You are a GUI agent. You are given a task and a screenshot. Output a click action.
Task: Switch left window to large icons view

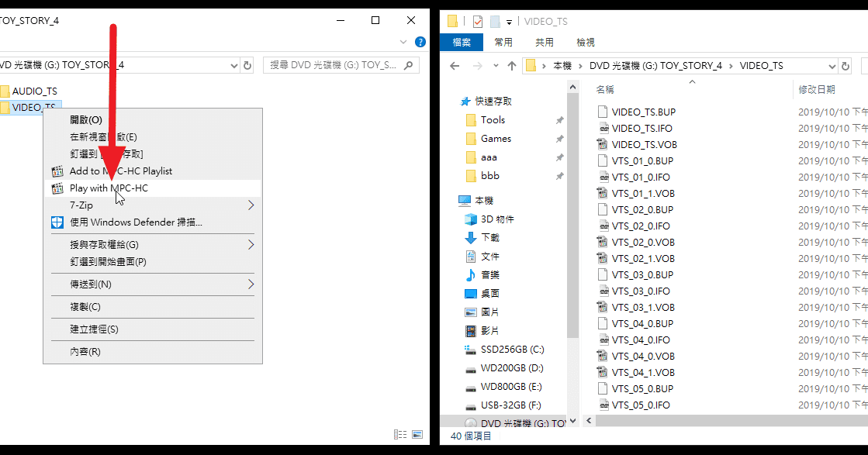point(417,435)
